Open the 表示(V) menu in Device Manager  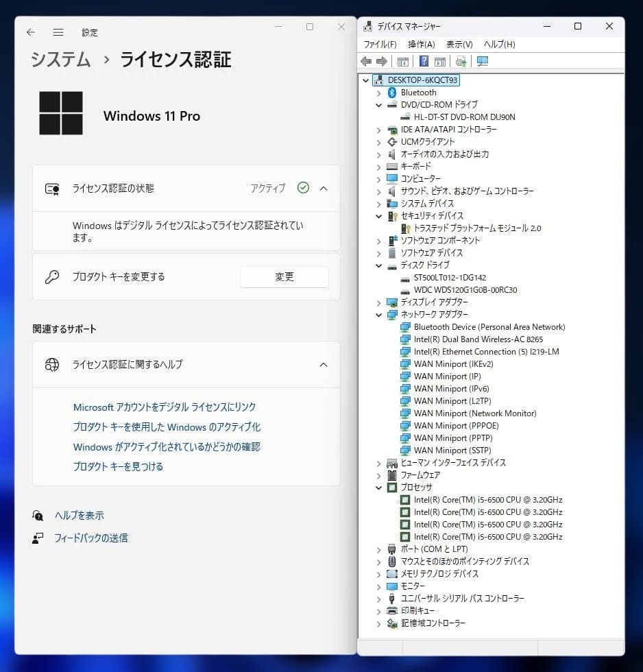coord(457,44)
